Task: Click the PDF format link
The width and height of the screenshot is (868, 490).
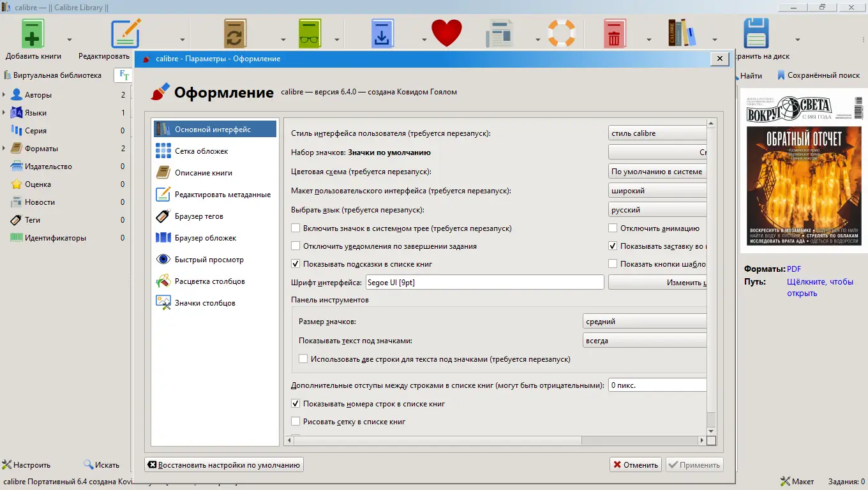Action: coord(794,269)
